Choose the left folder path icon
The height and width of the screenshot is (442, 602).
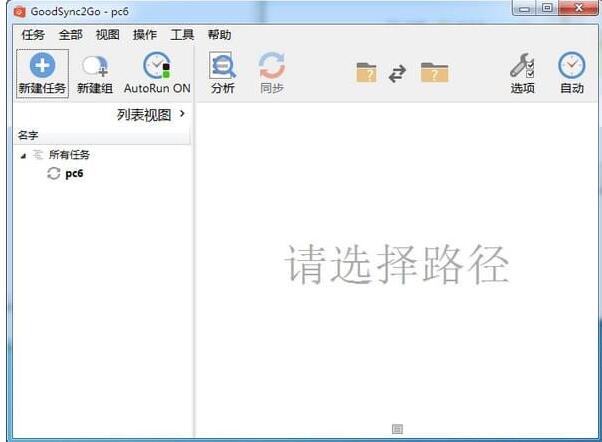(x=367, y=73)
